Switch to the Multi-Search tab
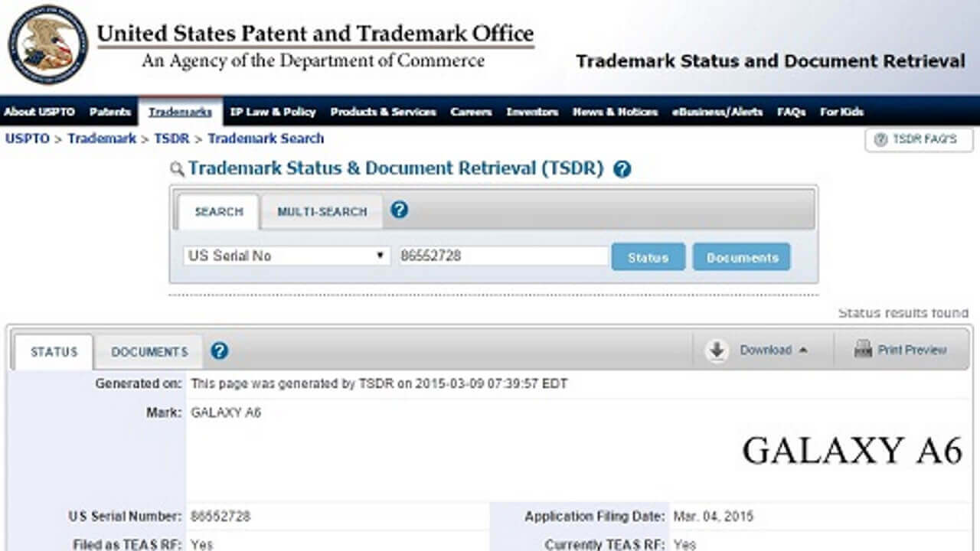980x551 pixels. (x=322, y=212)
